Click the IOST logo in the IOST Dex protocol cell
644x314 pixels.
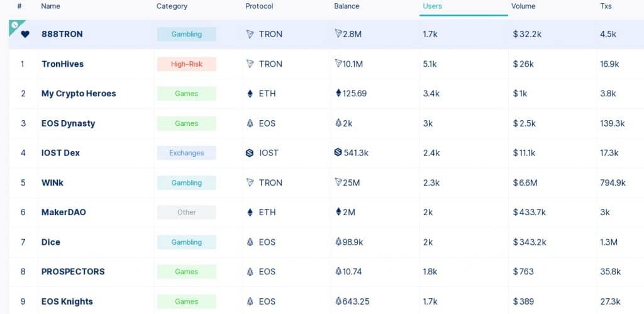pos(249,153)
